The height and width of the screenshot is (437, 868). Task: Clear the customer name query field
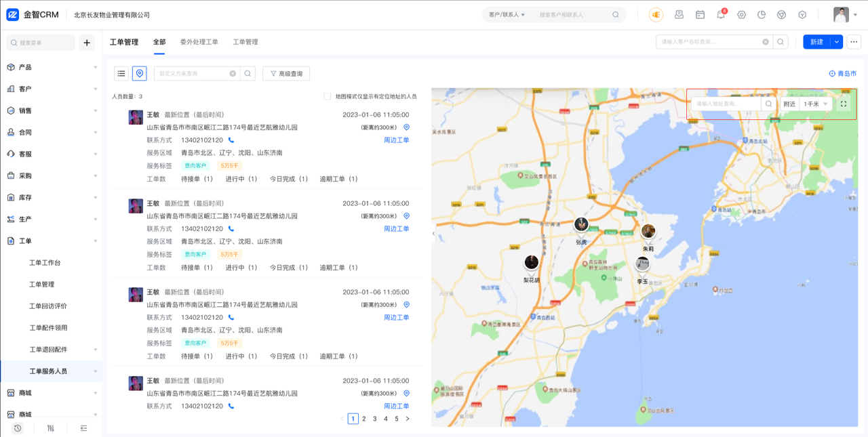766,42
